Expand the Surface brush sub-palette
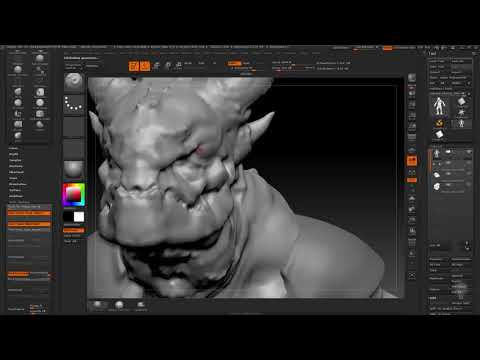This screenshot has height=360, width=480. 15,190
